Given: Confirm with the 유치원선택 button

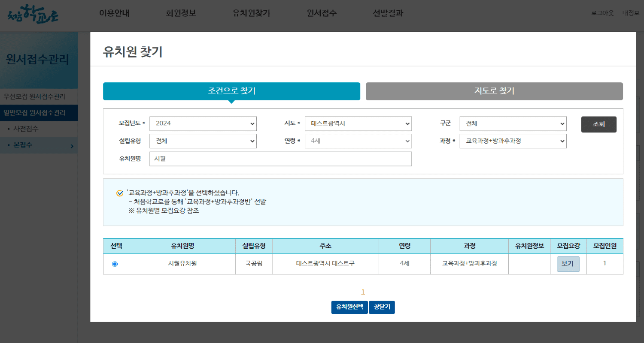Looking at the screenshot, I should point(349,307).
